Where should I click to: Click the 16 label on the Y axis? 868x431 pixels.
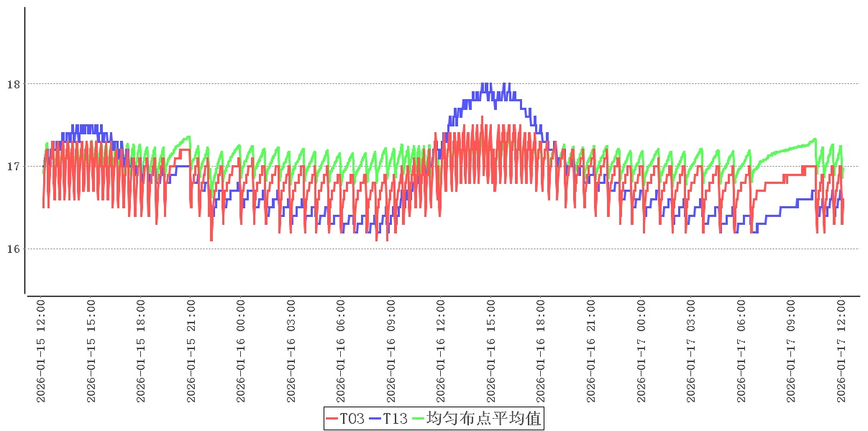click(13, 249)
